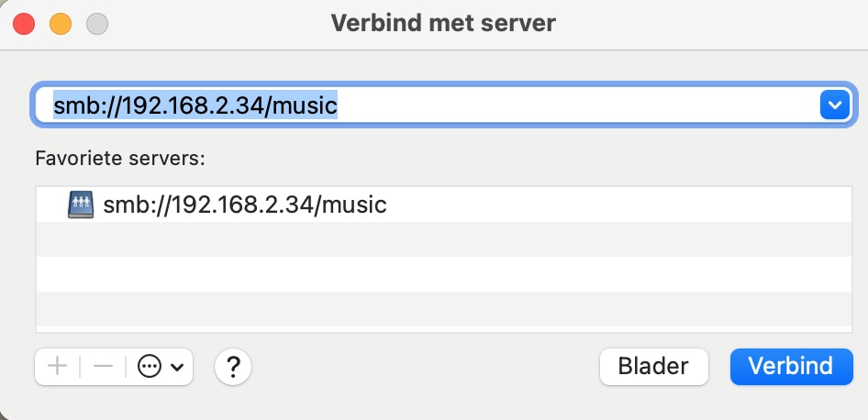Click the greyed-out zoom window button

[97, 25]
